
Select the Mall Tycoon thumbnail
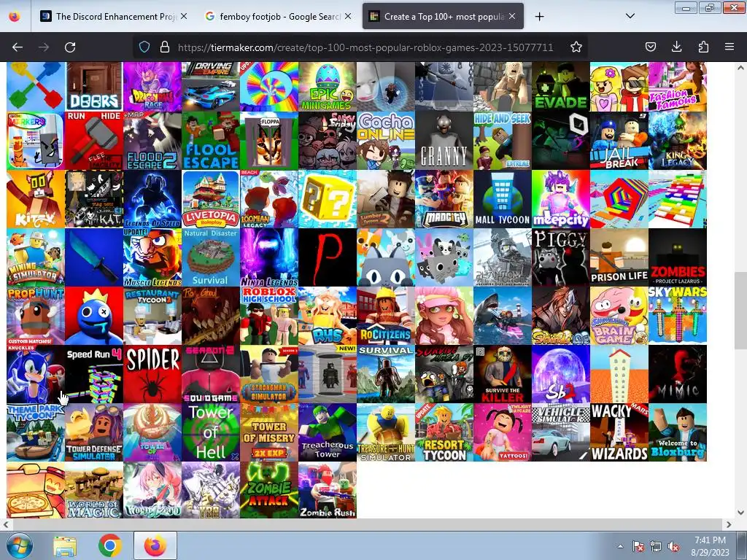[x=502, y=199]
